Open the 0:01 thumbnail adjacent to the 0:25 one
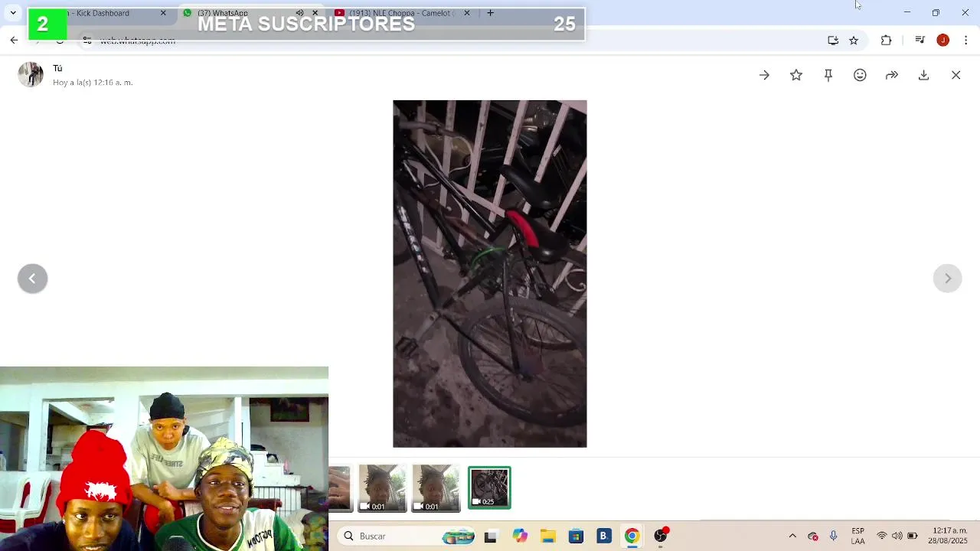Image resolution: width=980 pixels, height=551 pixels. pos(436,487)
